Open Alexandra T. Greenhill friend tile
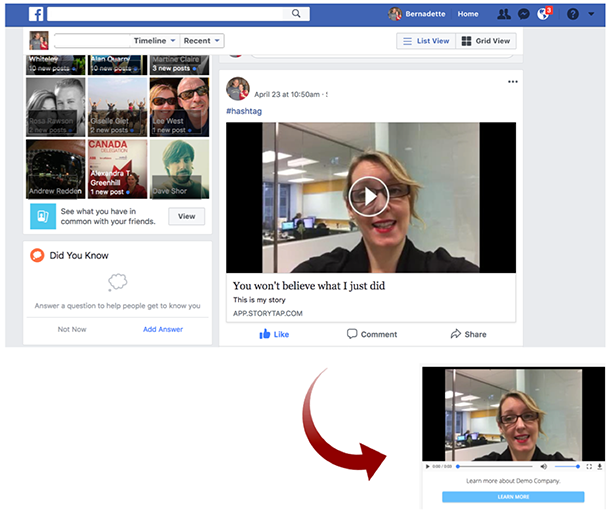Screen dimensions: 611x518 pos(117,169)
